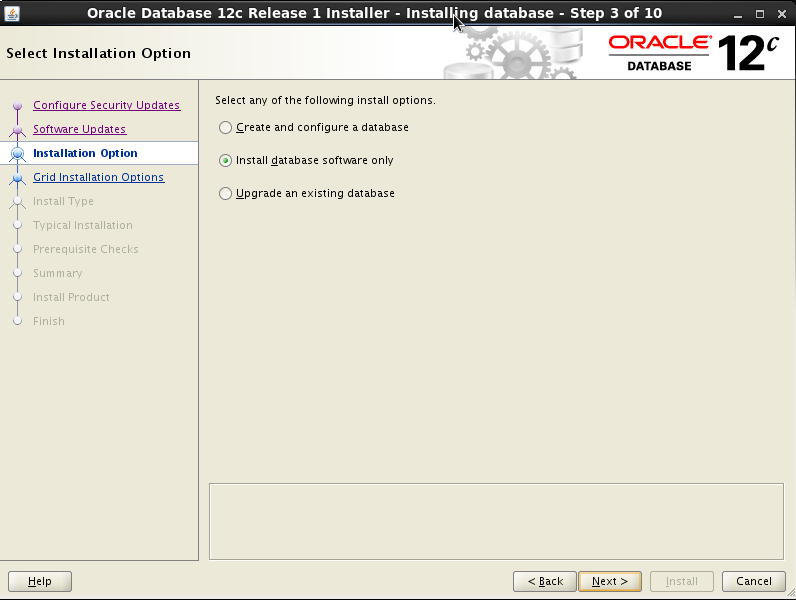Image resolution: width=796 pixels, height=600 pixels.
Task: Click the Java installer icon in title bar
Action: tap(11, 13)
